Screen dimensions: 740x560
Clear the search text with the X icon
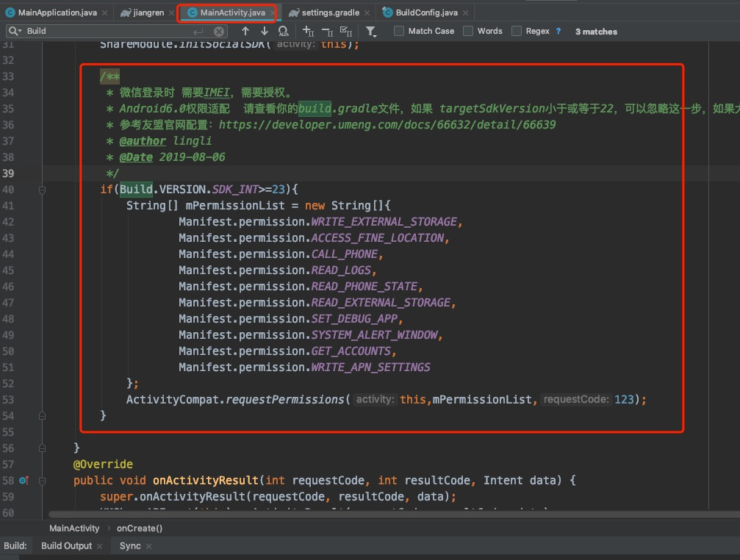coord(219,32)
